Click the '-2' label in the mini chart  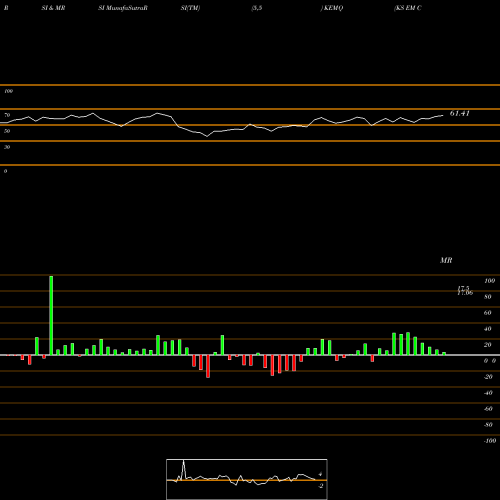coord(320,486)
